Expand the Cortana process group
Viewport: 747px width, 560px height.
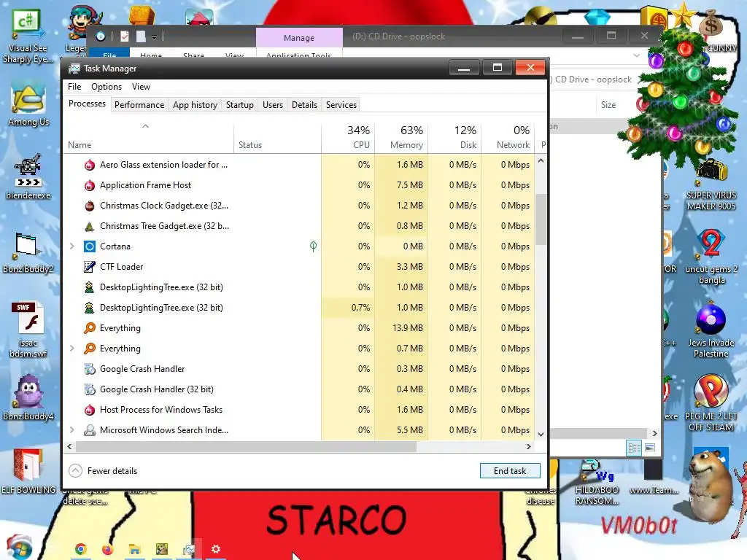72,246
